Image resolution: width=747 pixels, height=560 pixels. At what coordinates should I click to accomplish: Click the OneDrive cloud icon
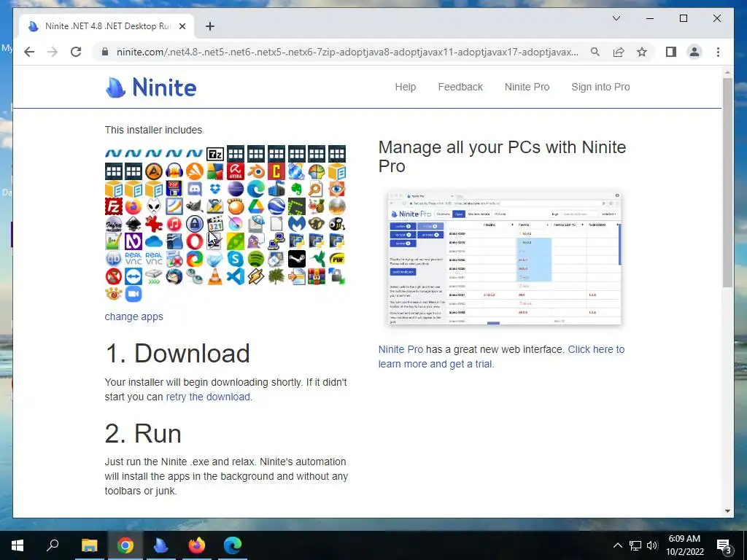(x=154, y=241)
